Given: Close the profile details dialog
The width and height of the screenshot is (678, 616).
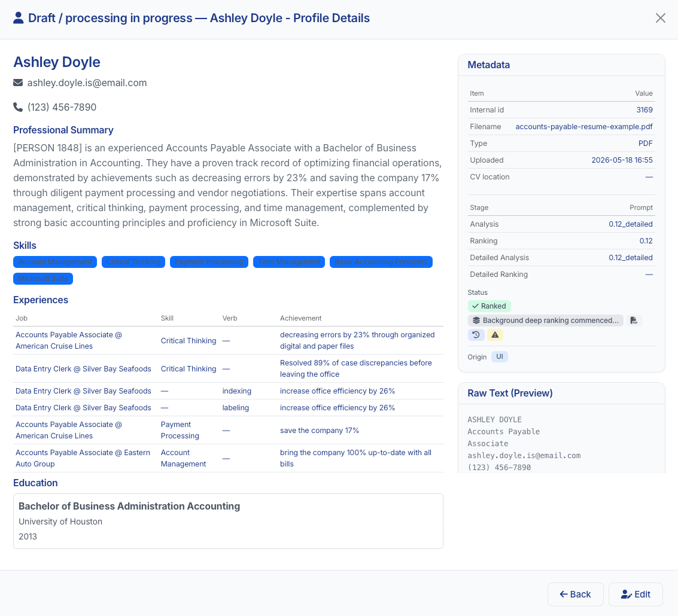Looking at the screenshot, I should coord(660,18).
